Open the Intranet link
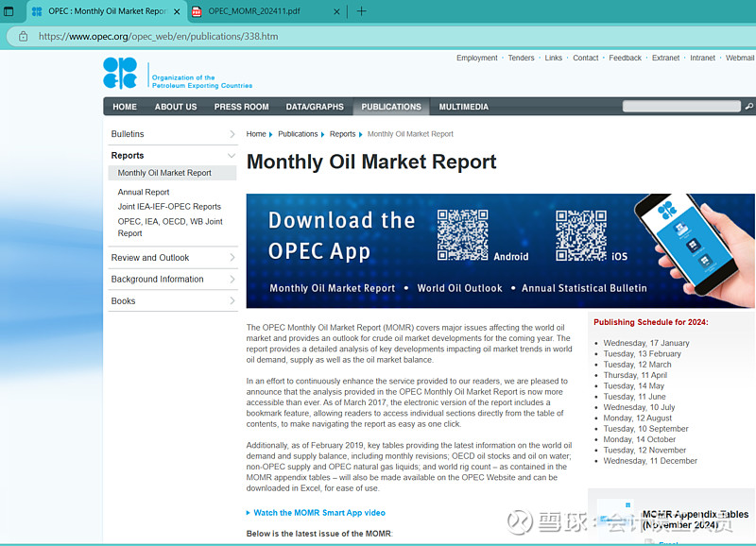Image resolution: width=756 pixels, height=546 pixels. click(702, 58)
